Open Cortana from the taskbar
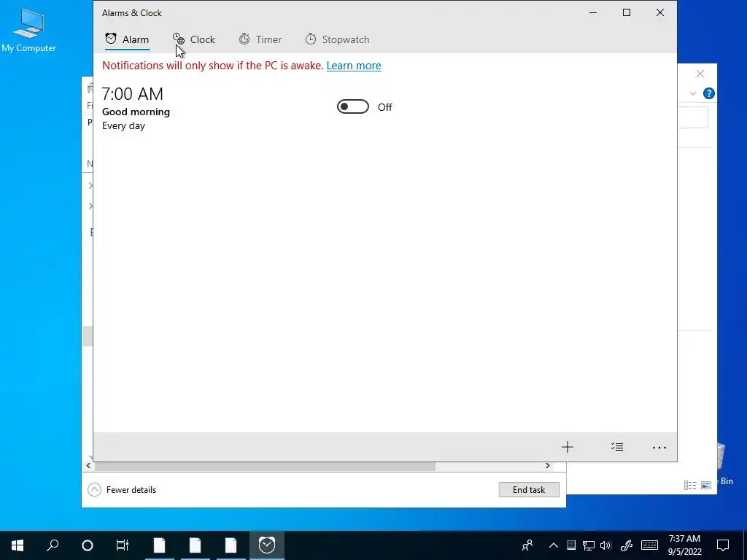 pyautogui.click(x=88, y=545)
